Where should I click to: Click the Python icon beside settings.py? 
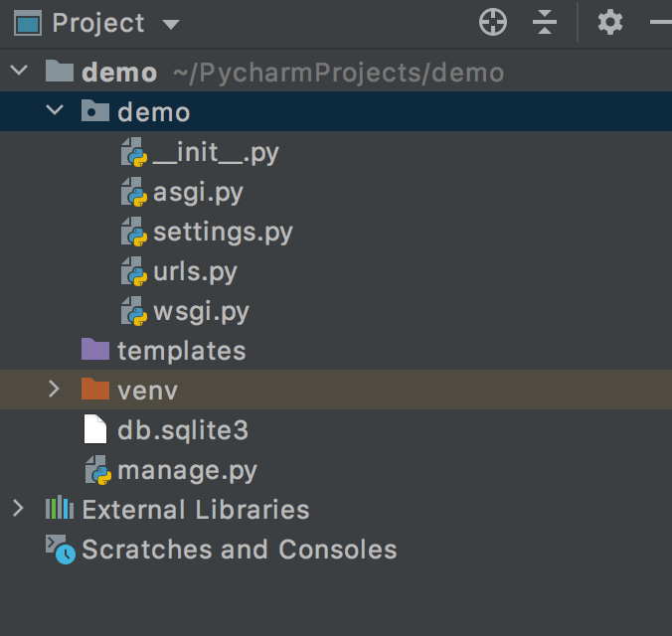tap(133, 232)
